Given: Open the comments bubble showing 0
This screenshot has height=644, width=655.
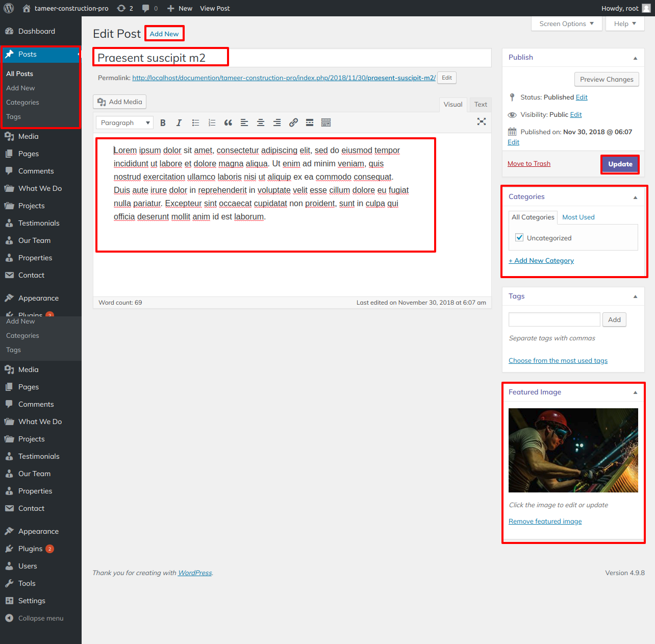Looking at the screenshot, I should pyautogui.click(x=150, y=8).
